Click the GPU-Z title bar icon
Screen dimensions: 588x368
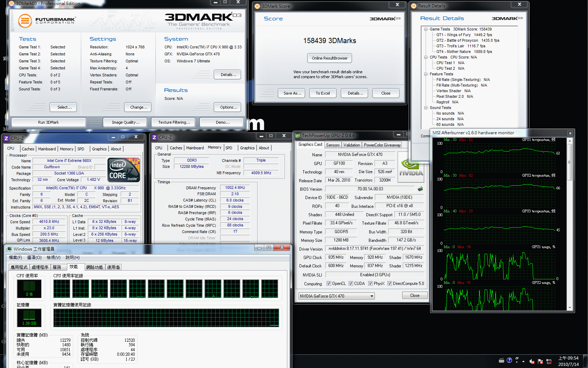click(298, 135)
